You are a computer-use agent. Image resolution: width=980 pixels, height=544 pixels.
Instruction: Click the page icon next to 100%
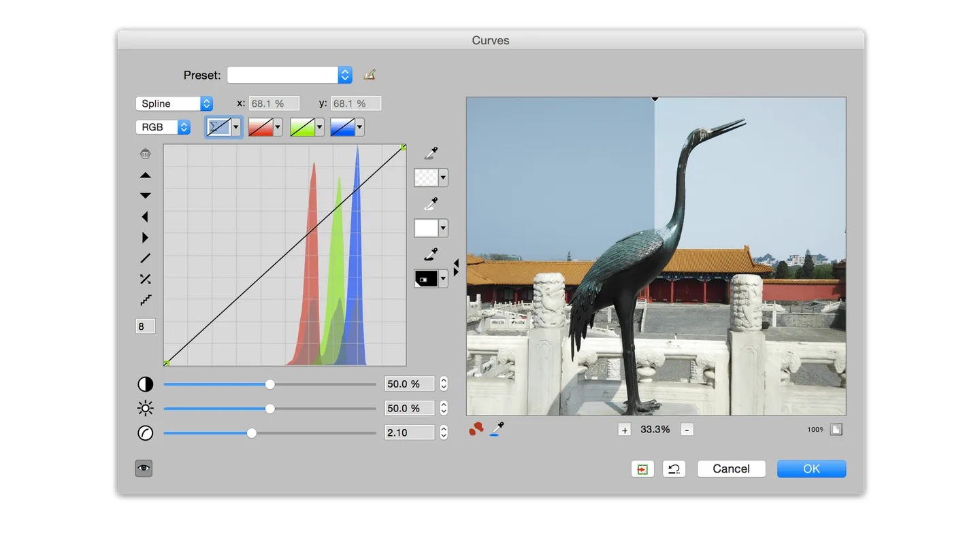(836, 430)
